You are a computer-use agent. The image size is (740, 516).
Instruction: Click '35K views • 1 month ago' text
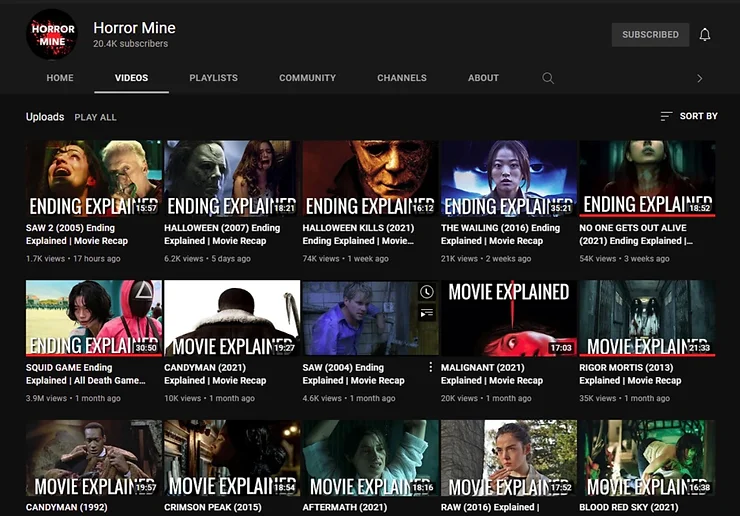point(624,398)
